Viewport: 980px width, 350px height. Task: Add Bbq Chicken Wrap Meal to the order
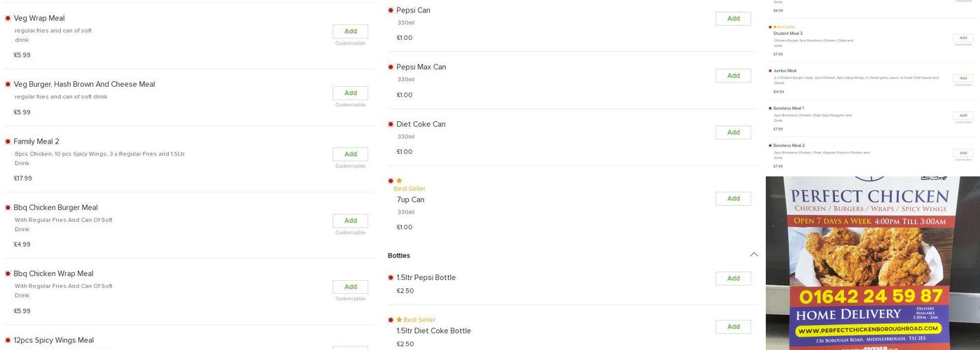(350, 287)
